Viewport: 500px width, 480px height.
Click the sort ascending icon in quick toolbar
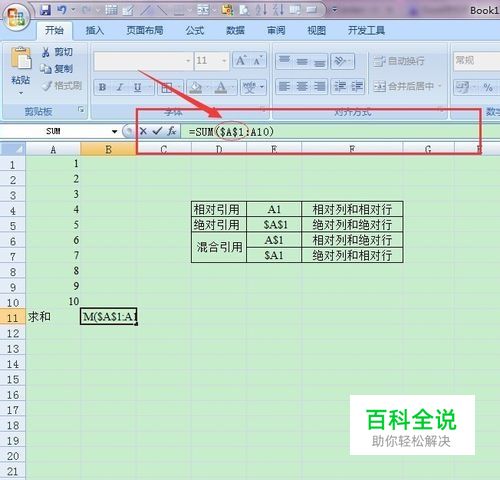(262, 10)
